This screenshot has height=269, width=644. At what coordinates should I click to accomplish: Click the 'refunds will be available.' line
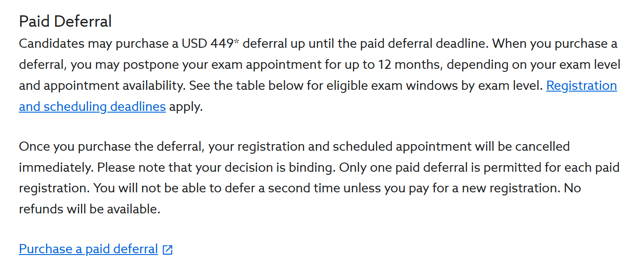tap(90, 209)
